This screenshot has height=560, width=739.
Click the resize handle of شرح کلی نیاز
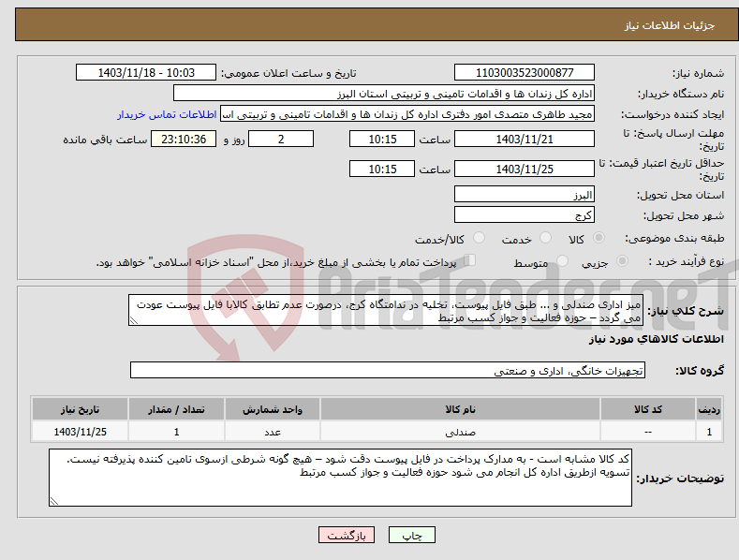click(x=134, y=320)
